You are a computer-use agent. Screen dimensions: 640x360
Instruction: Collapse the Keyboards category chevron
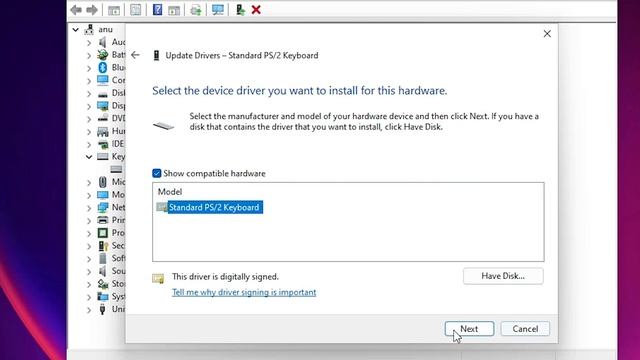pos(89,157)
